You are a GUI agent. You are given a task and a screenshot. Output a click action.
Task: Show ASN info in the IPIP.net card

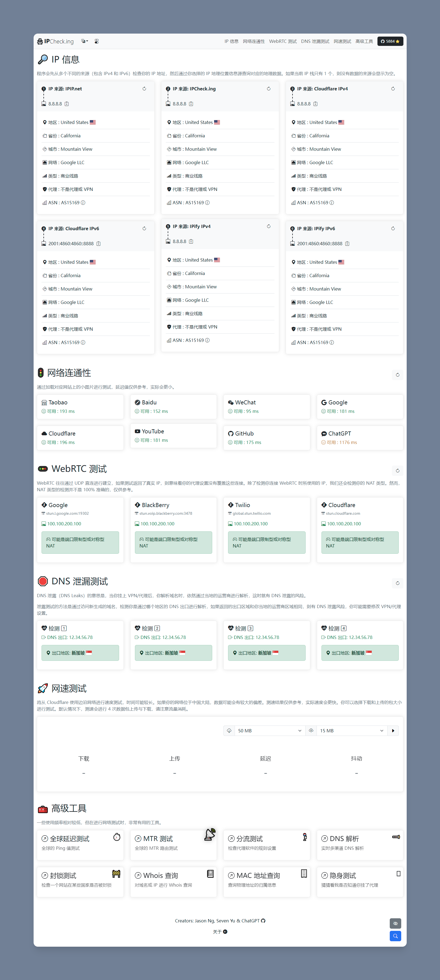coord(83,203)
